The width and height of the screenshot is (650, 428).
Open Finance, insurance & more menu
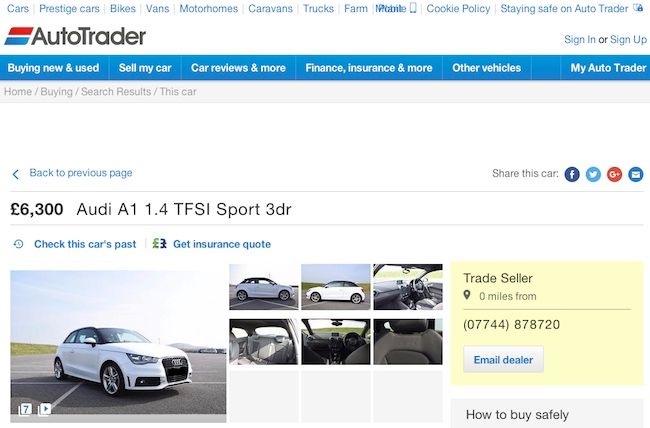(369, 68)
